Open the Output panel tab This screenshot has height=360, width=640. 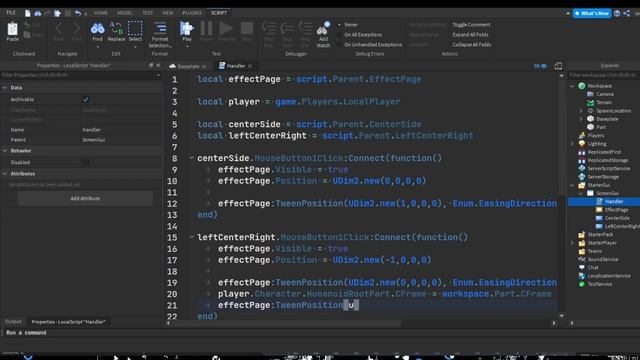pos(13,322)
